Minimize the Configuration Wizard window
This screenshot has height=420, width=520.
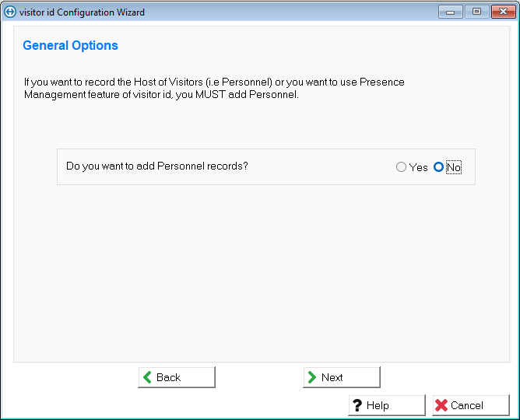point(450,12)
